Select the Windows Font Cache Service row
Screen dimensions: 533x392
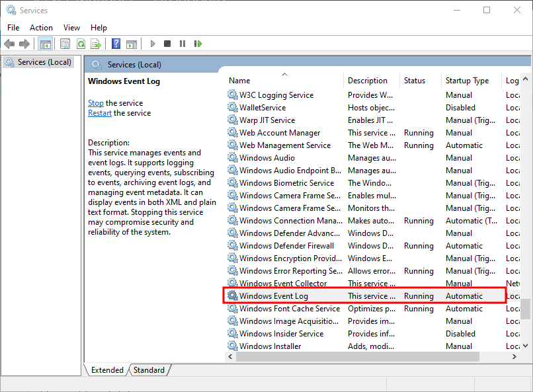[372, 309]
